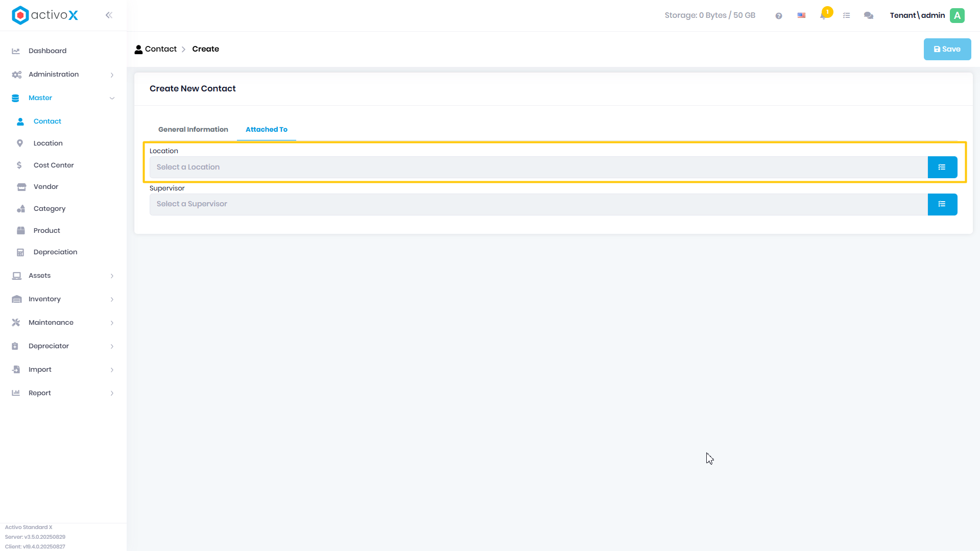Image resolution: width=980 pixels, height=551 pixels.
Task: Open Dashboard from the sidebar
Action: point(47,51)
